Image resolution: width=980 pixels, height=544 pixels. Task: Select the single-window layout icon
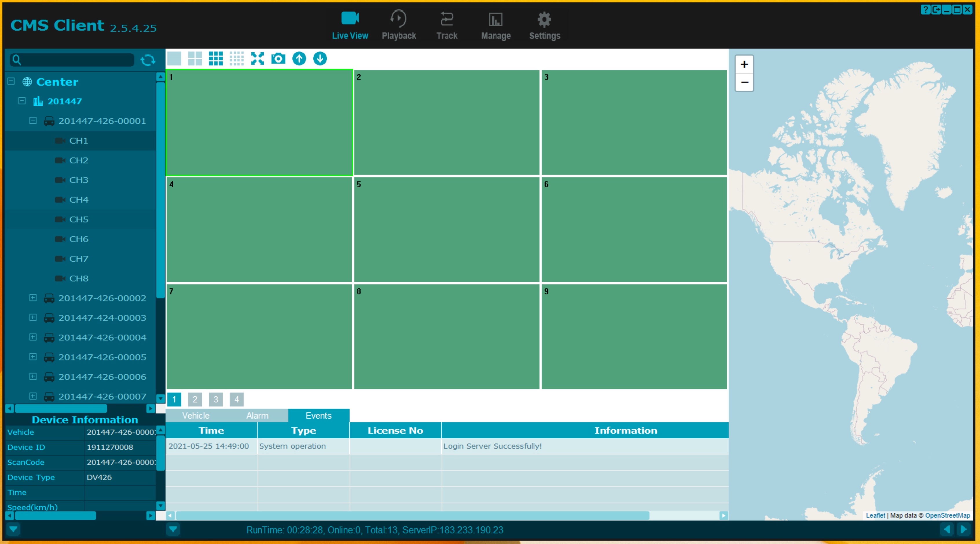[174, 58]
